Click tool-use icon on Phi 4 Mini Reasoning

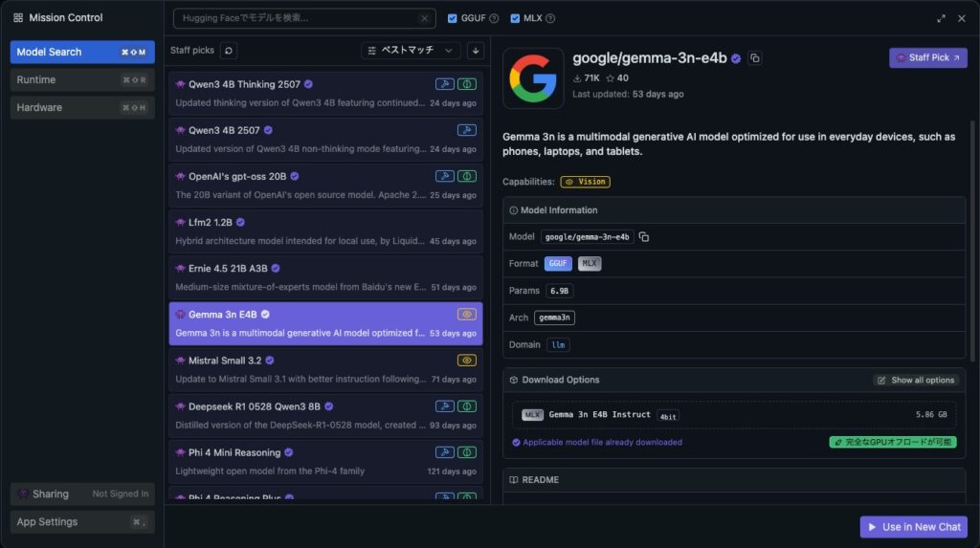444,452
